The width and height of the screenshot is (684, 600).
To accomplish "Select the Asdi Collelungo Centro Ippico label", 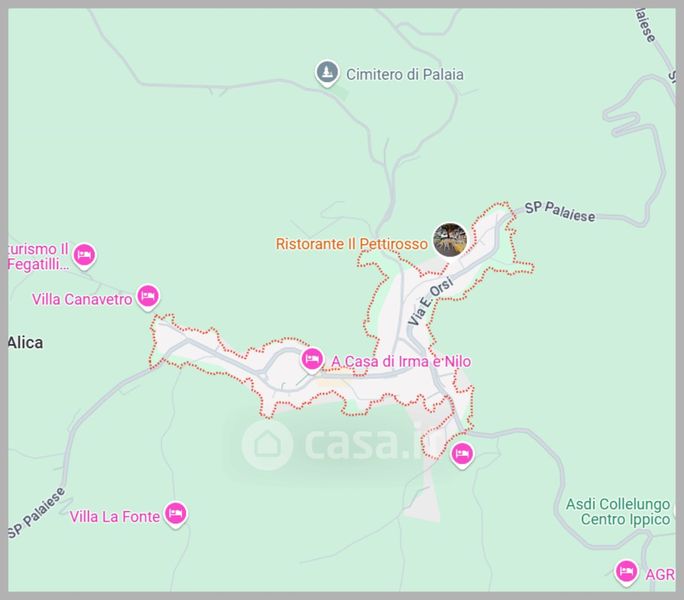I will [618, 512].
